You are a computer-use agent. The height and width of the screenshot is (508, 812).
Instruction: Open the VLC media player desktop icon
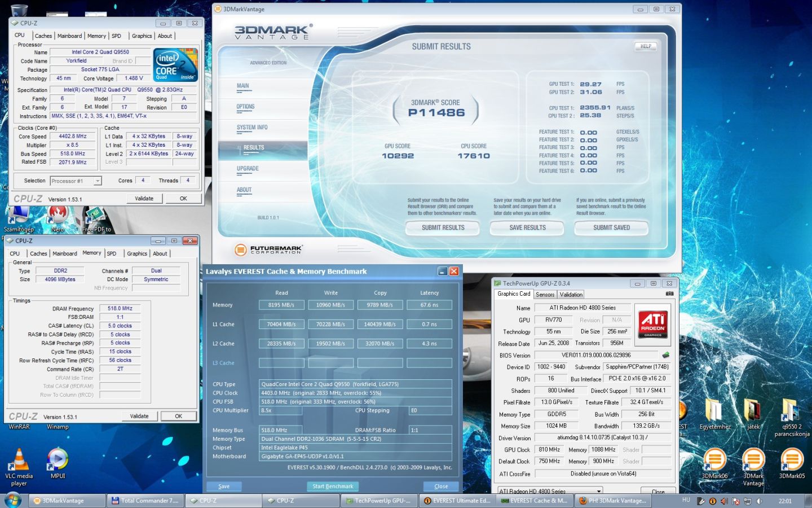(19, 466)
